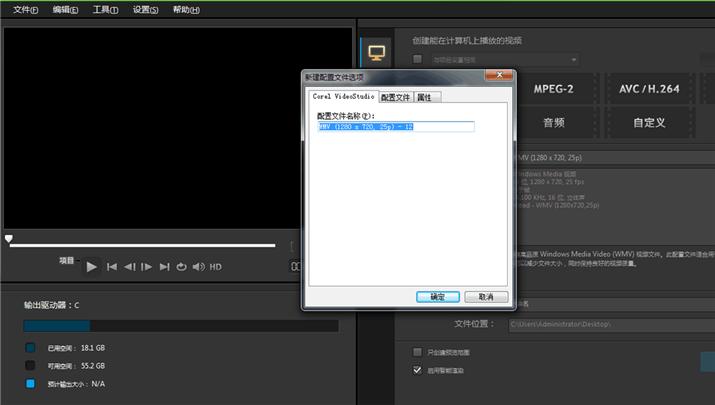Click the 取消 button
Image resolution: width=715 pixels, height=405 pixels.
coord(486,297)
